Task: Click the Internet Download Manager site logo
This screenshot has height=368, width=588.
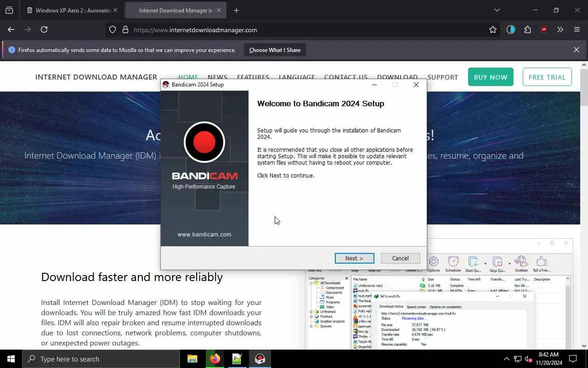Action: point(96,77)
